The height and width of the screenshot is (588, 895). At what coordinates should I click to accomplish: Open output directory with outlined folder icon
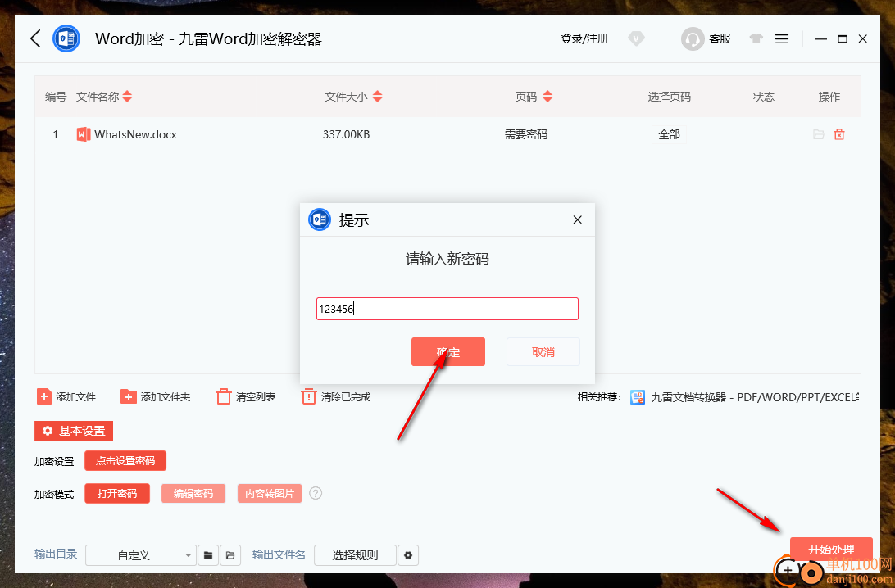[230, 555]
